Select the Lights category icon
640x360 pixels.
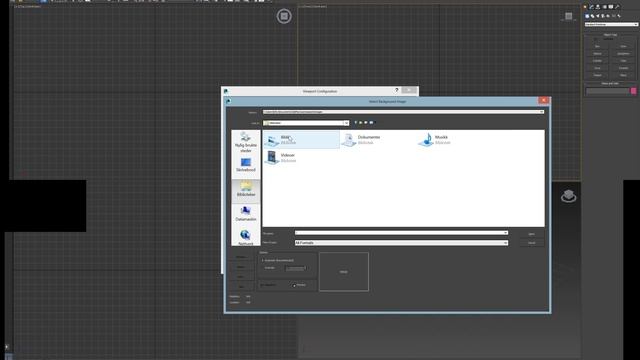[598, 16]
